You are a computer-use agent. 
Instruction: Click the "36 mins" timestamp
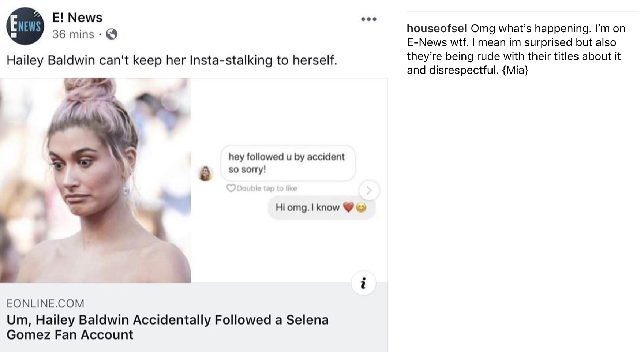tap(73, 34)
